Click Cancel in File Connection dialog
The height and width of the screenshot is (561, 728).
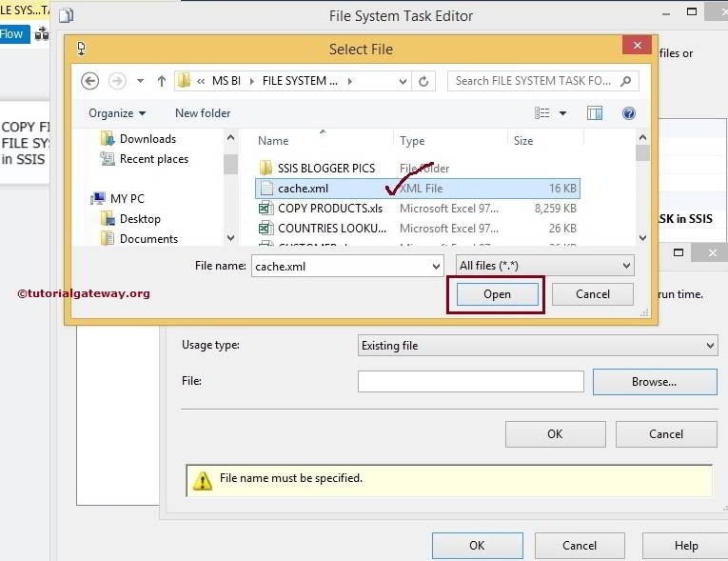click(x=666, y=434)
